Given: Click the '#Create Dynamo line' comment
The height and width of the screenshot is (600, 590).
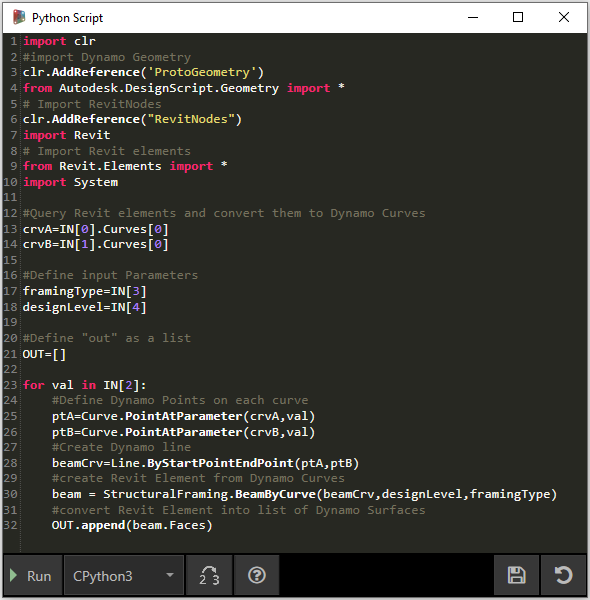Looking at the screenshot, I should click(121, 447).
